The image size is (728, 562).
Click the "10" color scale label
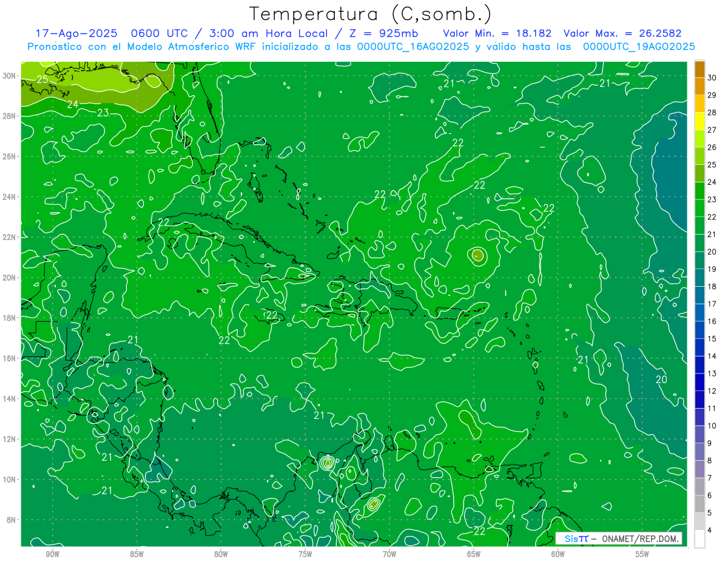pos(712,426)
